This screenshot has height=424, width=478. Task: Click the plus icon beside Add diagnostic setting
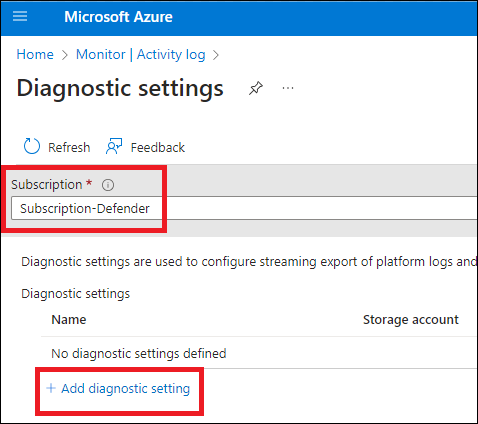click(x=51, y=388)
